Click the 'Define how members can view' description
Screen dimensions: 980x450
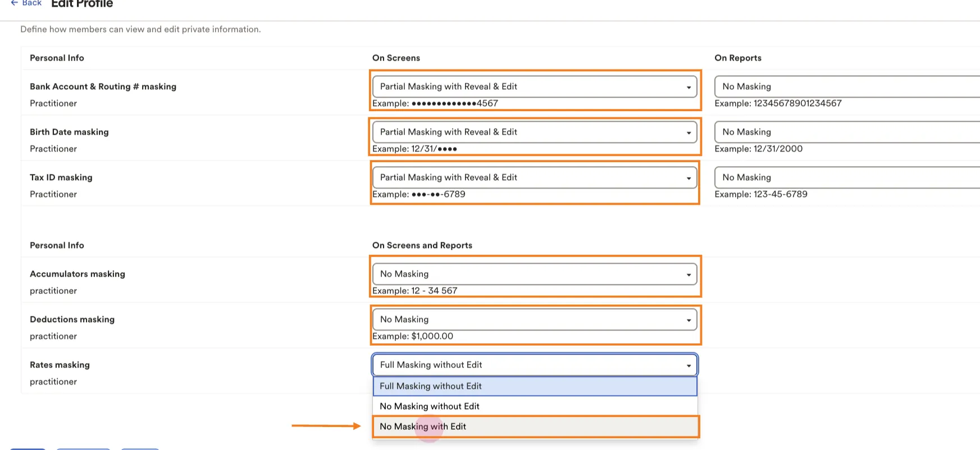click(140, 29)
